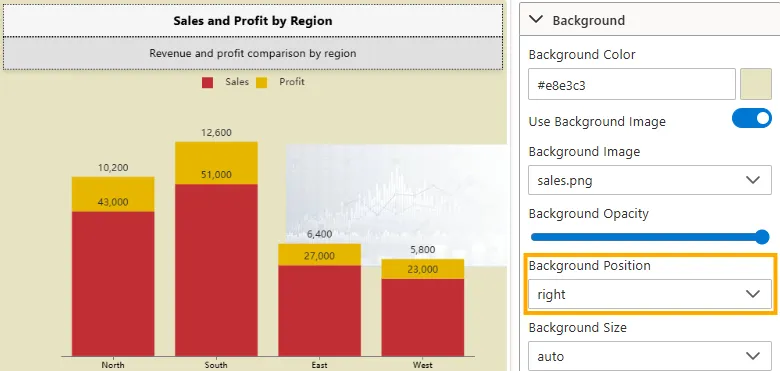780x371 pixels.
Task: Toggle the Use Background Image switch
Action: (752, 119)
